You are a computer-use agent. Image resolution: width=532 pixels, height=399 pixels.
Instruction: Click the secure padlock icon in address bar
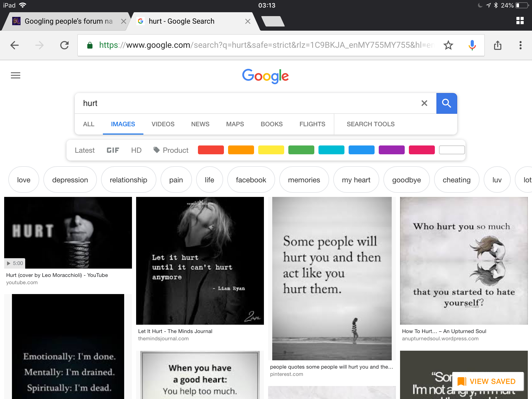[x=90, y=45]
